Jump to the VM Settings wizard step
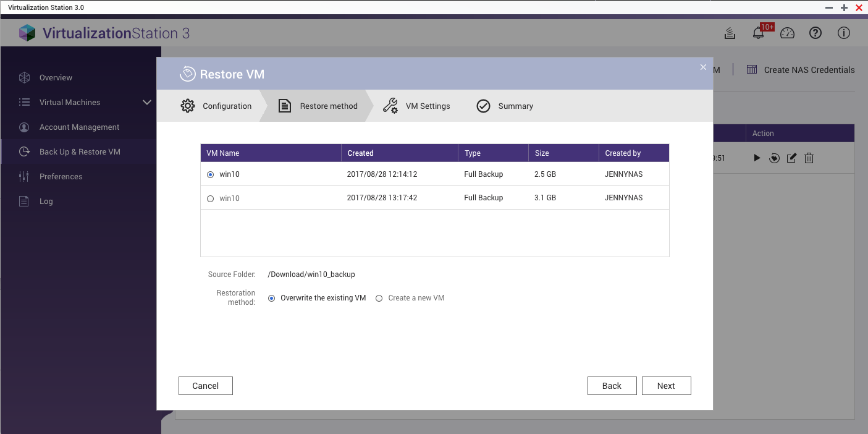The width and height of the screenshot is (868, 434). tap(416, 106)
